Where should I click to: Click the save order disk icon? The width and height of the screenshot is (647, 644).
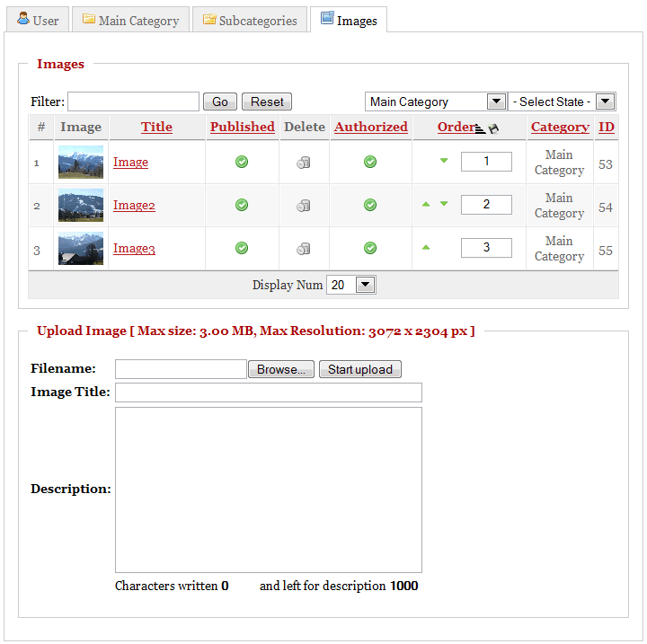[x=493, y=128]
